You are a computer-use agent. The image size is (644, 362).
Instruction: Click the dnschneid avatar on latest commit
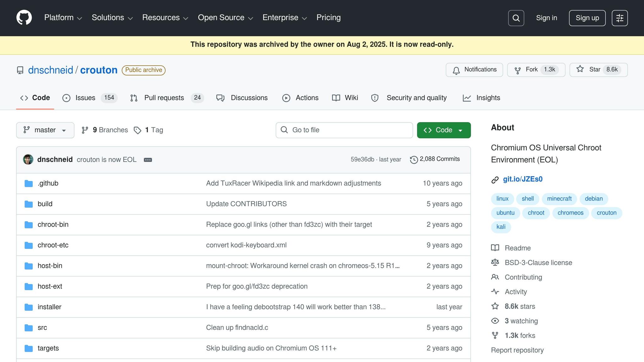[28, 159]
